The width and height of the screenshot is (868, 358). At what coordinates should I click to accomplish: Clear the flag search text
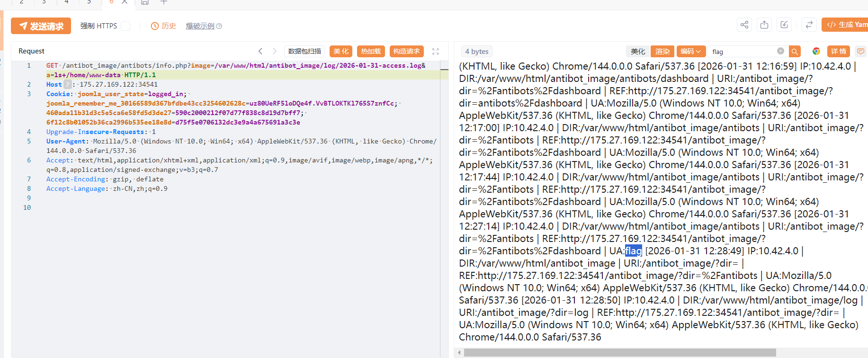pos(780,51)
